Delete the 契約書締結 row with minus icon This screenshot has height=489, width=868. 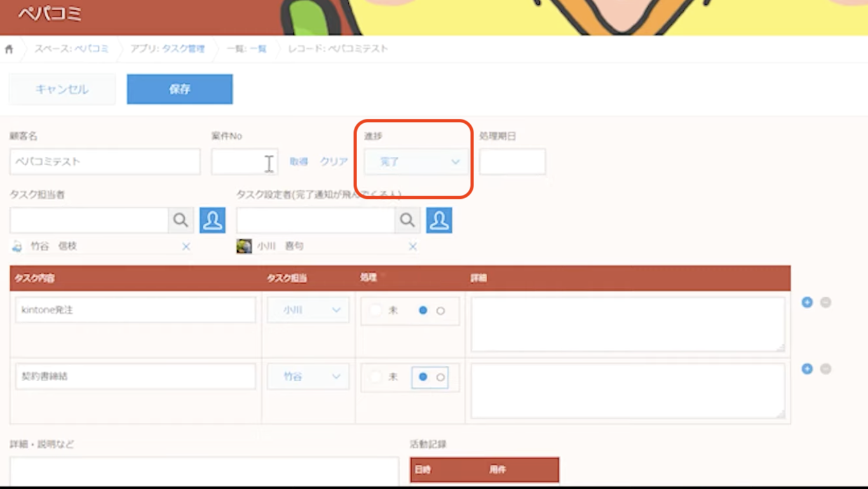pyautogui.click(x=825, y=369)
